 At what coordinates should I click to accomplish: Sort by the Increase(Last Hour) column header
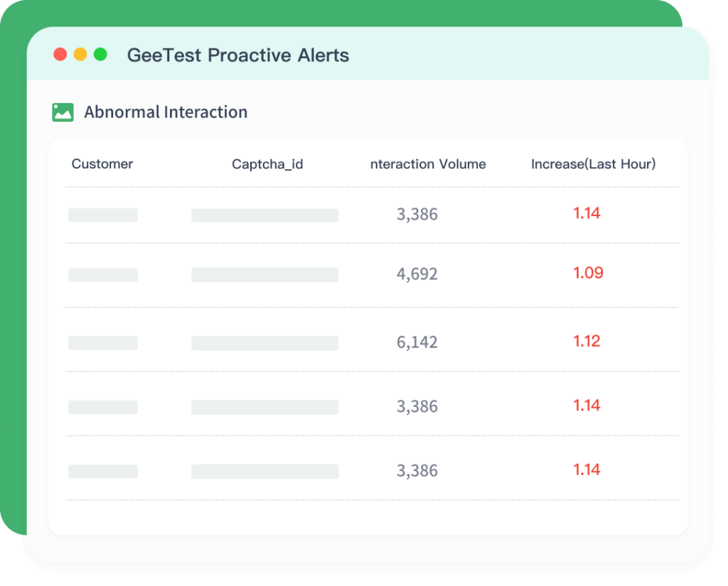point(593,164)
